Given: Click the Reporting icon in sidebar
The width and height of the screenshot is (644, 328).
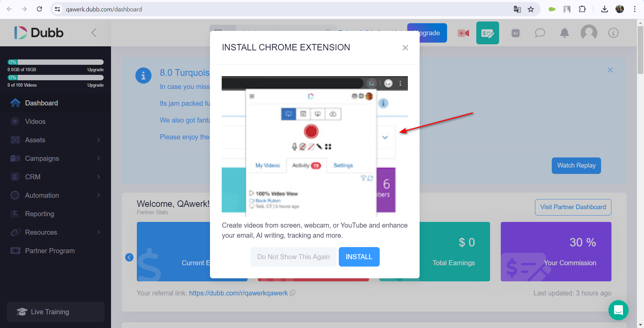Looking at the screenshot, I should pos(15,214).
